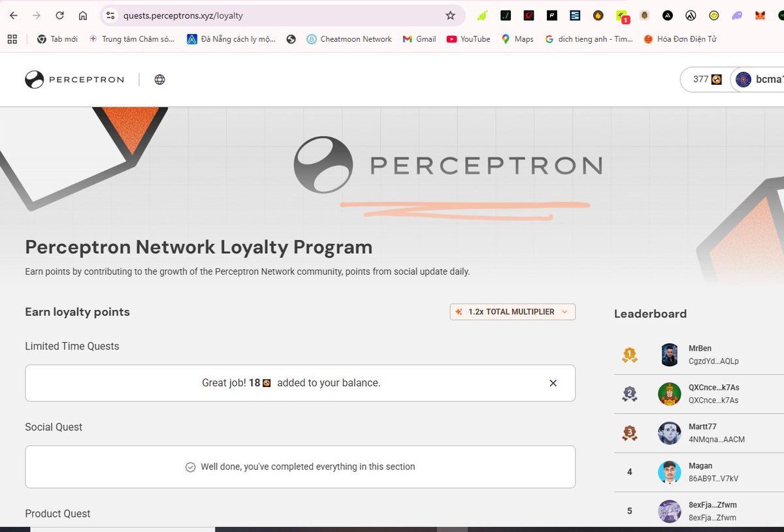Open the MetaMask fox extension
This screenshot has height=532, width=784.
pyautogui.click(x=760, y=15)
